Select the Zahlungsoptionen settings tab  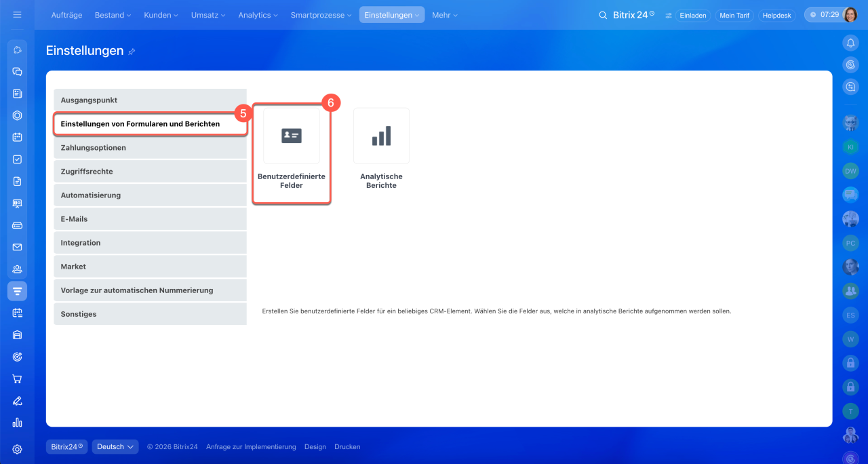150,147
